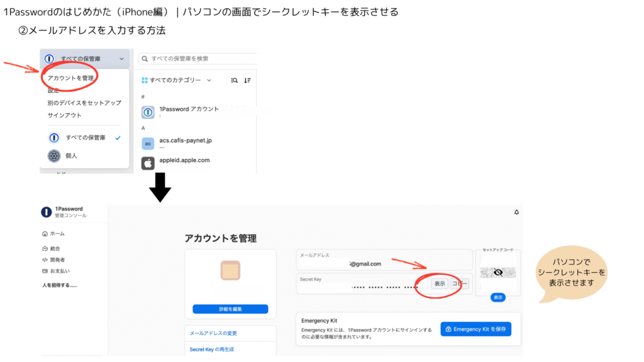Toggle the hidden-eye icon on setup code
644x362 pixels.
click(x=498, y=272)
